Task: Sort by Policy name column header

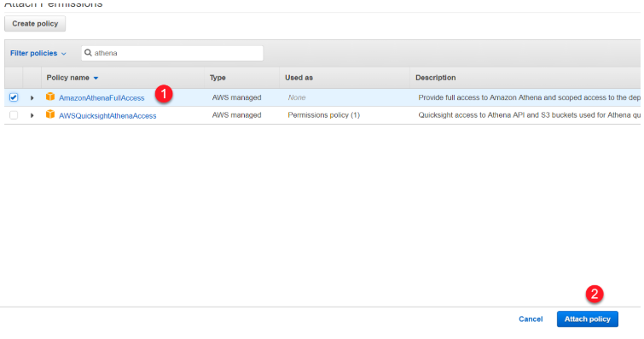Action: (x=73, y=78)
